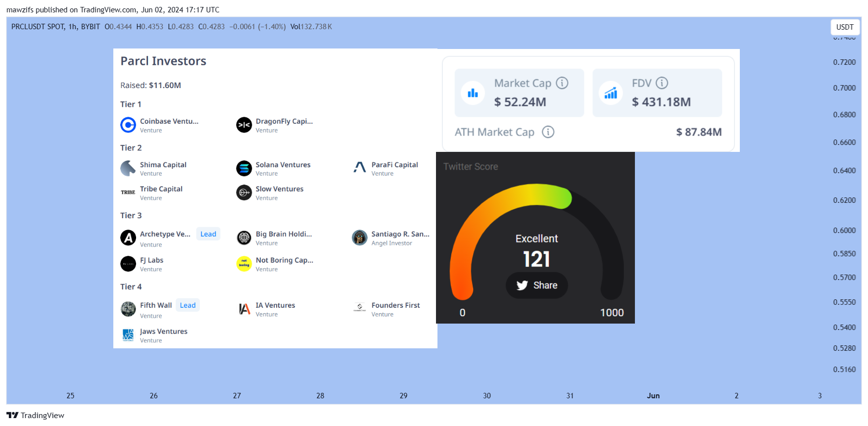Click the Twitter score value 121
This screenshot has width=868, height=426.
(537, 259)
